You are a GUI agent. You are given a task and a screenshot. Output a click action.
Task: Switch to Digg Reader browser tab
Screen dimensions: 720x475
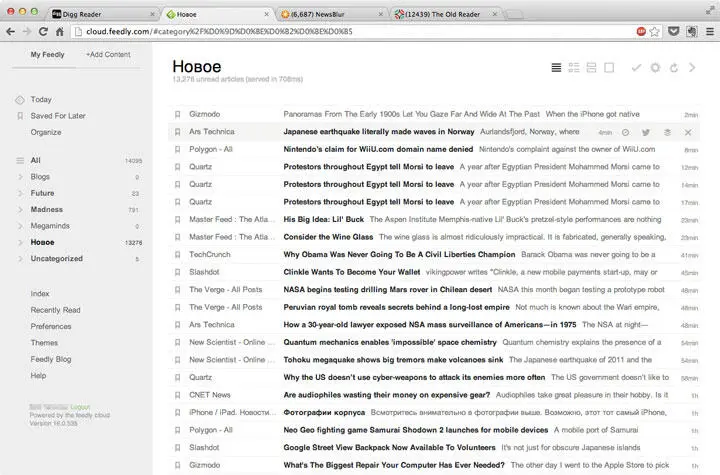coord(103,14)
